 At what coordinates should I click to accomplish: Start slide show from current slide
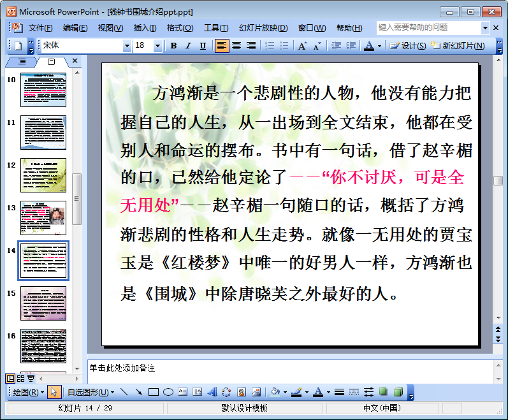pyautogui.click(x=31, y=378)
